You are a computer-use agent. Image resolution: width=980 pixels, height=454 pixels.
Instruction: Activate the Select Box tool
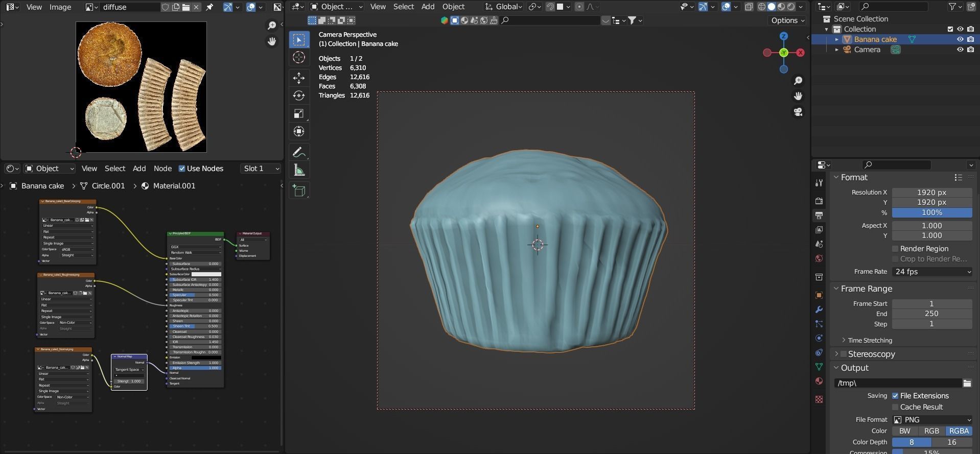(x=299, y=40)
